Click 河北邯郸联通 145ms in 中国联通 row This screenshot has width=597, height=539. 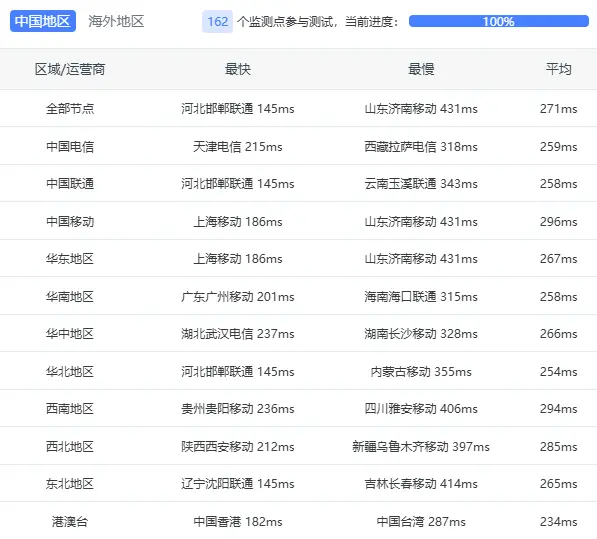pyautogui.click(x=238, y=184)
